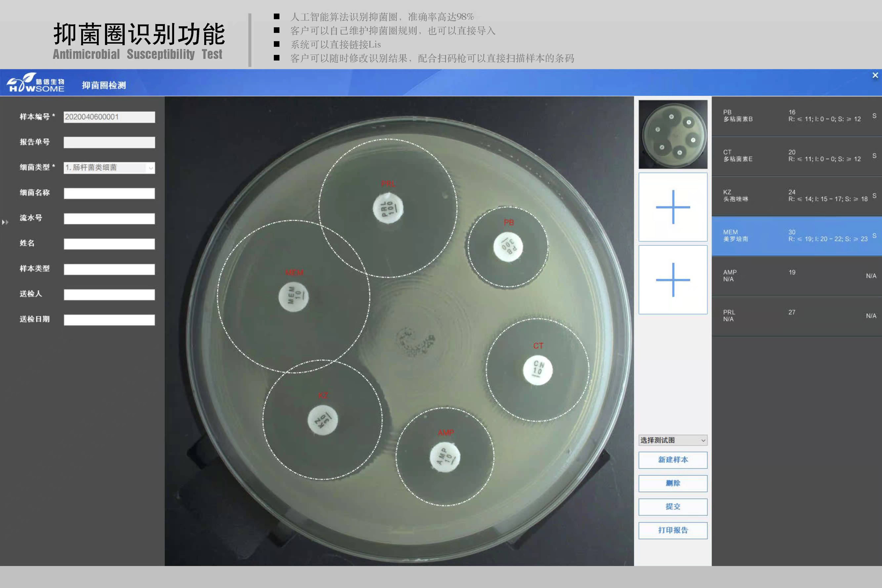Focus the 报告单号 input field
Screen dimensions: 882x588
[109, 142]
